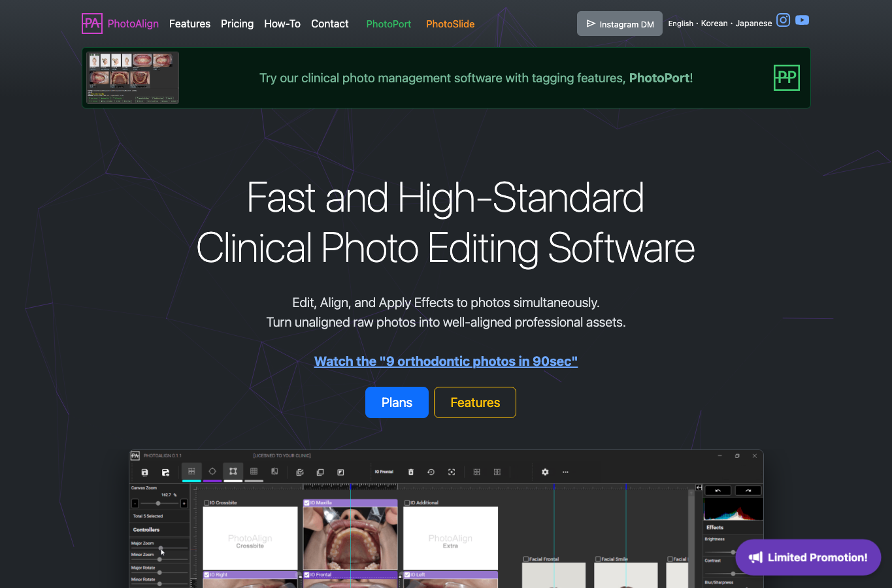Click the square edit icon after duplicate
Image resolution: width=892 pixels, height=588 pixels.
click(x=340, y=472)
